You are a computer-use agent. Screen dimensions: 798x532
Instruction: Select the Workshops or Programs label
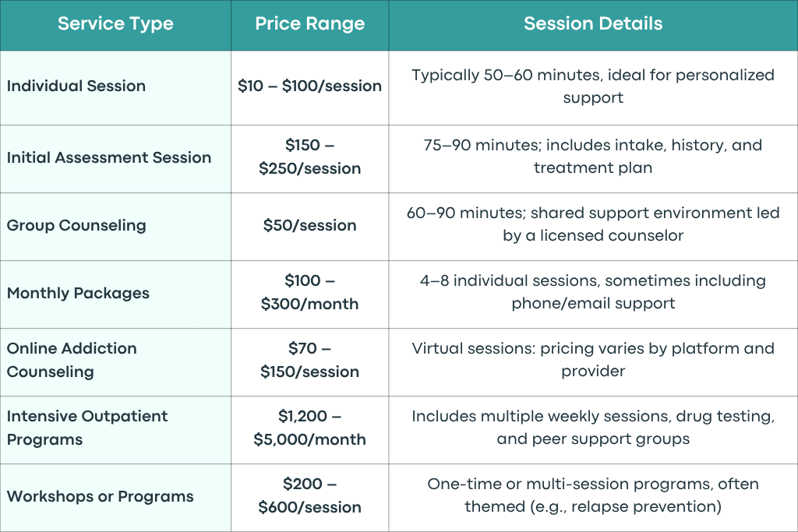pyautogui.click(x=101, y=496)
